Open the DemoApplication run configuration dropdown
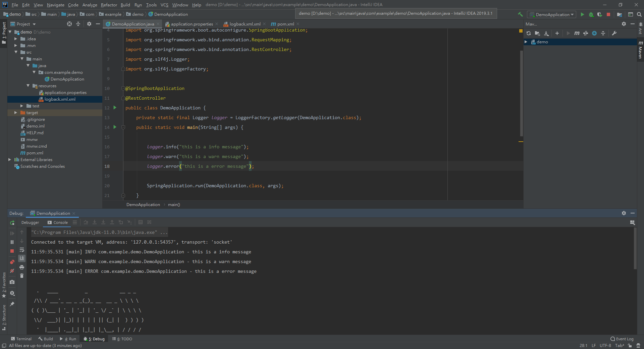Screen dimensions: 644x349 551,14
